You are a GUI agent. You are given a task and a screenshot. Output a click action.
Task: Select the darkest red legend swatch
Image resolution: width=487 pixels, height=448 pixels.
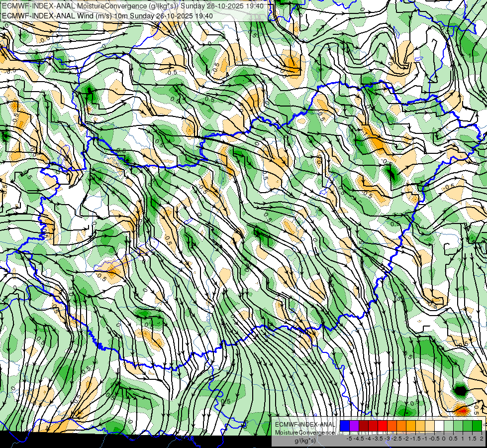(x=364, y=426)
